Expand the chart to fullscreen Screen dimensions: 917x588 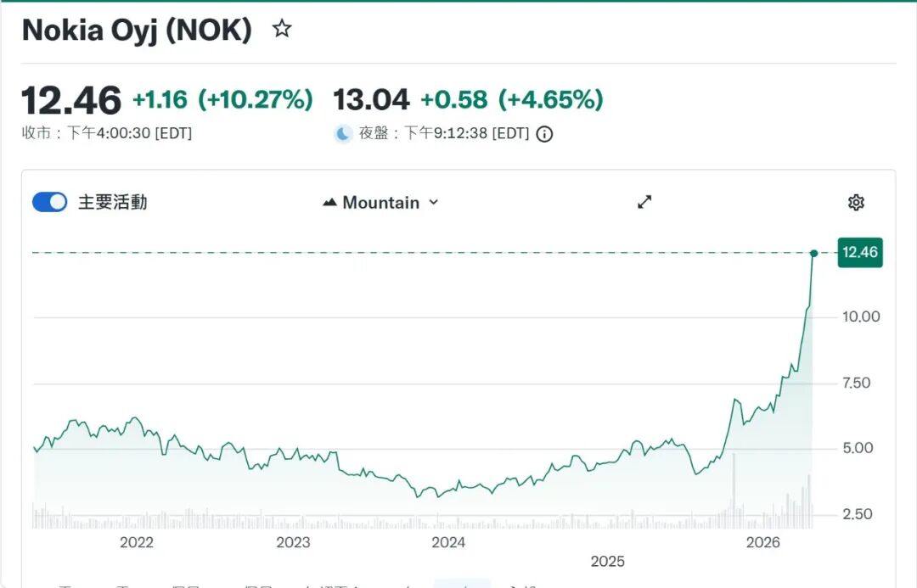tap(644, 202)
